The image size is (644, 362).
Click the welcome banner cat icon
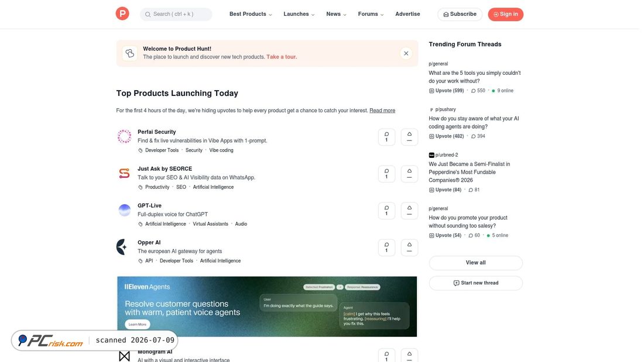(x=130, y=53)
